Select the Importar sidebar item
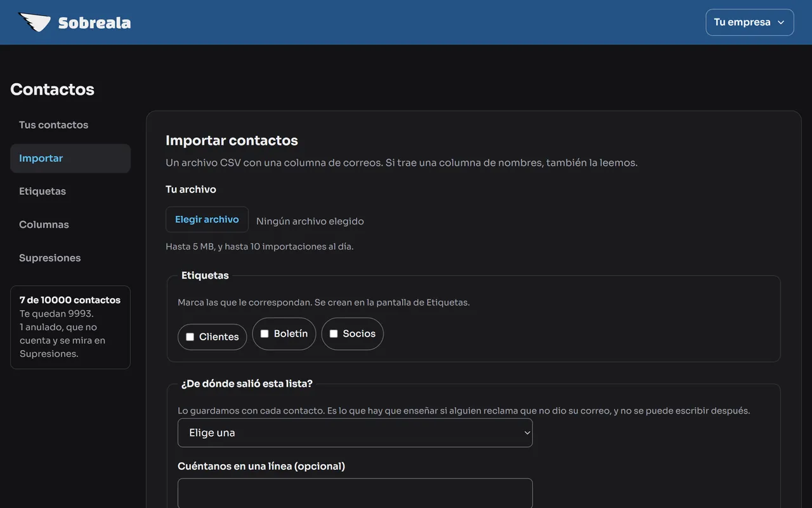This screenshot has height=508, width=812. [x=70, y=158]
